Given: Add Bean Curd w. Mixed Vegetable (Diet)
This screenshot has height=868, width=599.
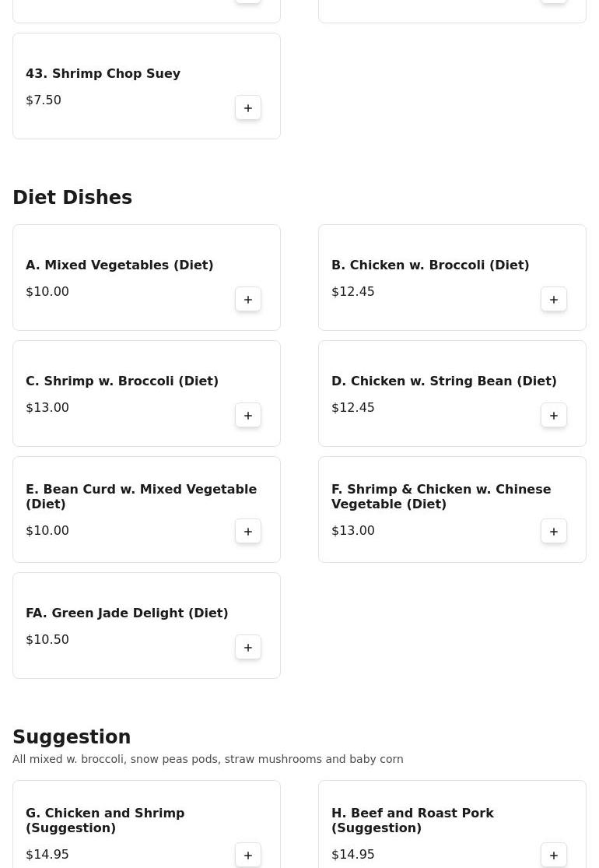Looking at the screenshot, I should point(248,532).
